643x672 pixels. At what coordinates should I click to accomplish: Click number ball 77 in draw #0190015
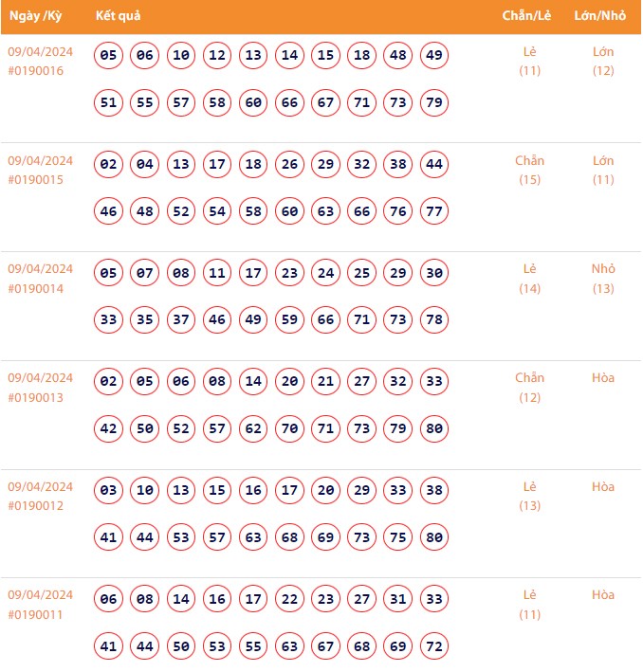(434, 211)
